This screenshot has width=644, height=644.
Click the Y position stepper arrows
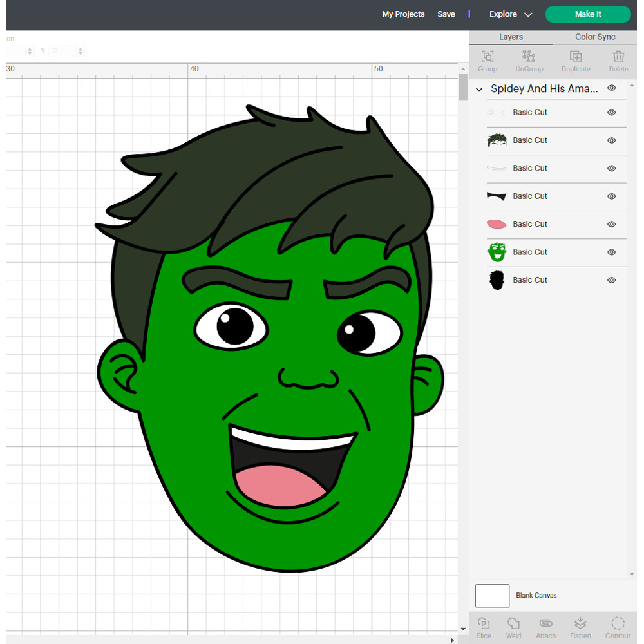coord(80,51)
